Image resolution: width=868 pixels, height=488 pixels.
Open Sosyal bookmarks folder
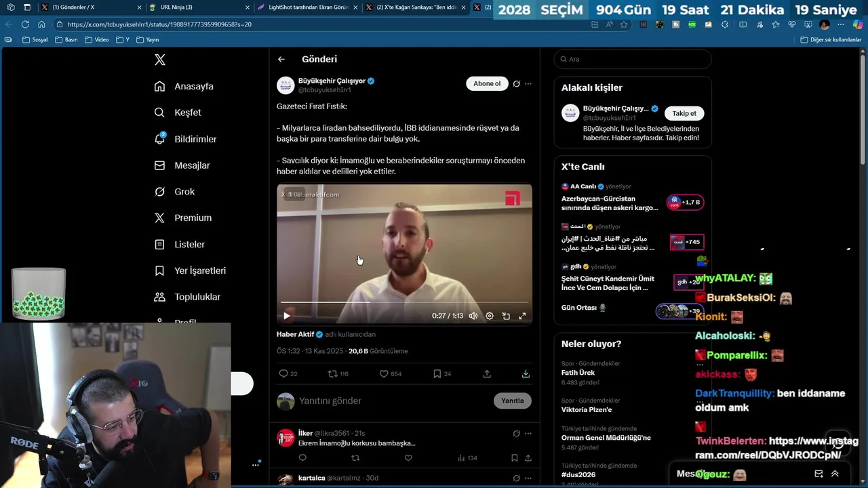(x=35, y=40)
